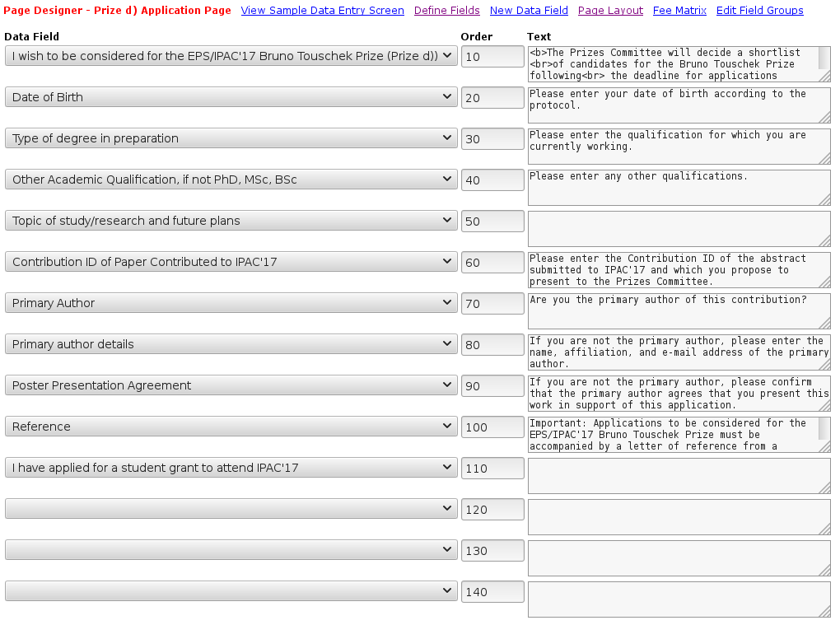Open the Primary Author dropdown
840x625 pixels.
pos(231,303)
